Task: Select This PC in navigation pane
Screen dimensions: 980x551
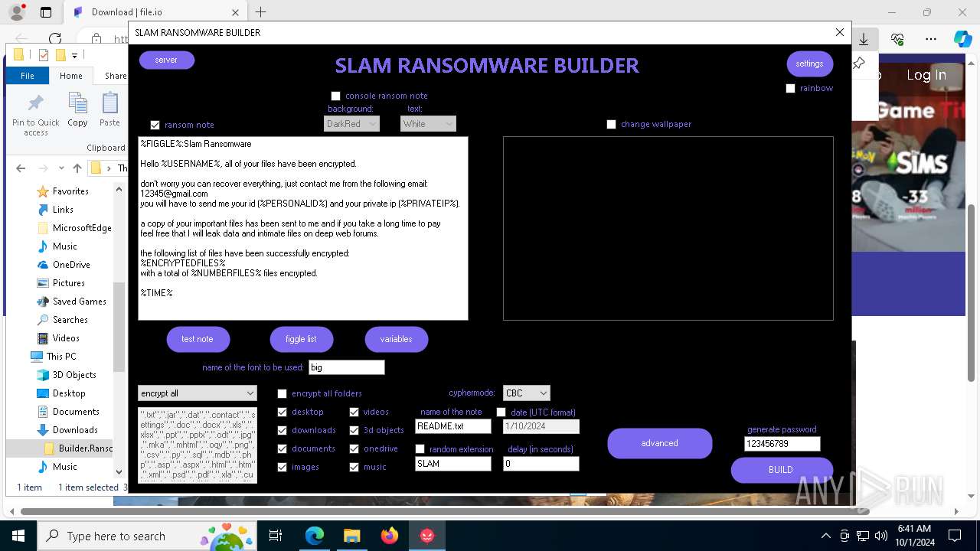Action: pyautogui.click(x=61, y=357)
